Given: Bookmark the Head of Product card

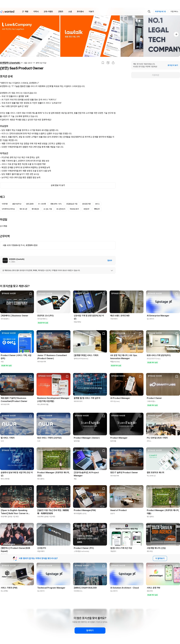Looking at the screenshot, I should coord(140,489).
